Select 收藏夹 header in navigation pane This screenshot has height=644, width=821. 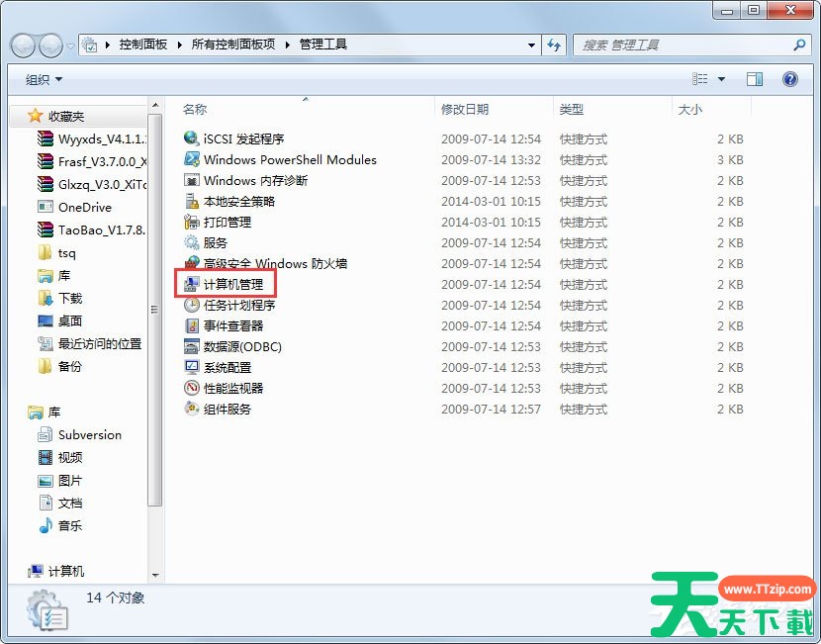[55, 116]
